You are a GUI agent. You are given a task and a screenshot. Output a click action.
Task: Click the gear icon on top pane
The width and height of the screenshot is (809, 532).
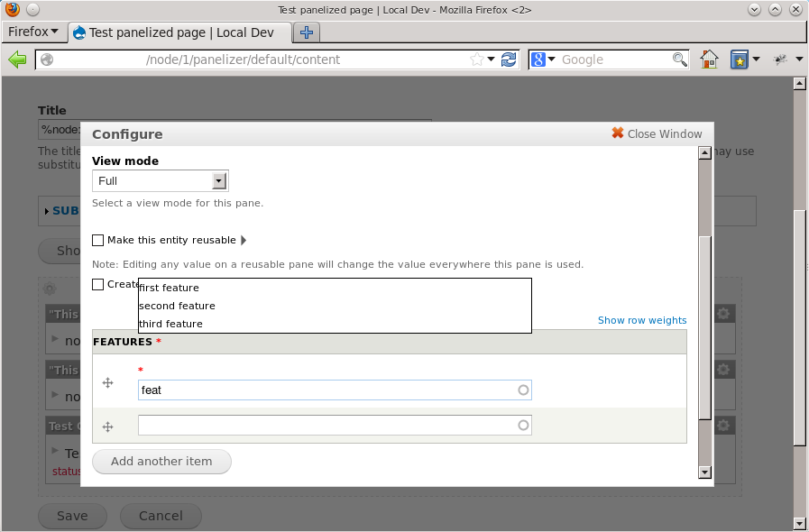723,313
